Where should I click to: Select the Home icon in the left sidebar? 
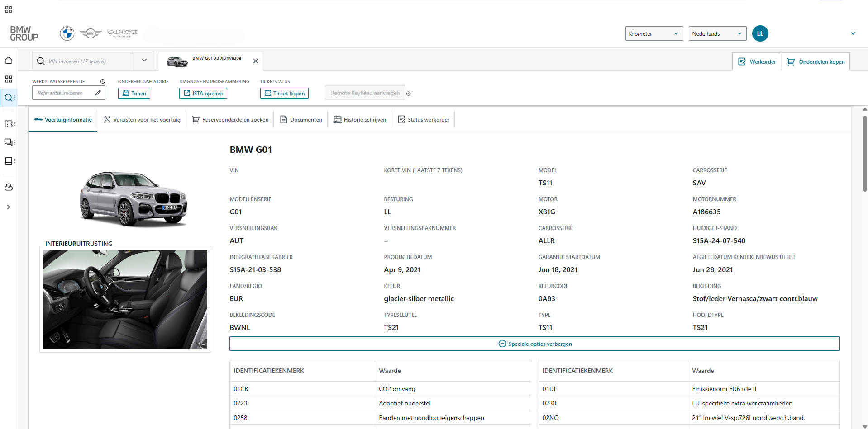[x=8, y=60]
